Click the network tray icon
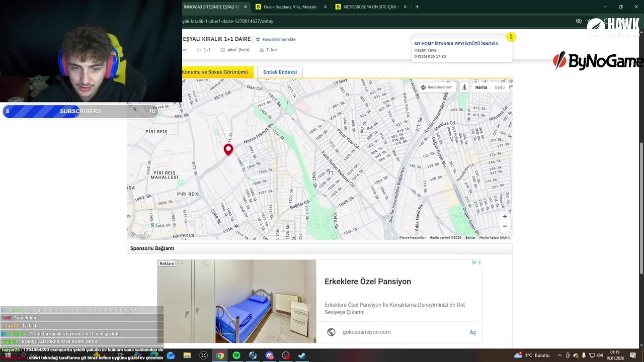The height and width of the screenshot is (362, 644). click(x=592, y=355)
